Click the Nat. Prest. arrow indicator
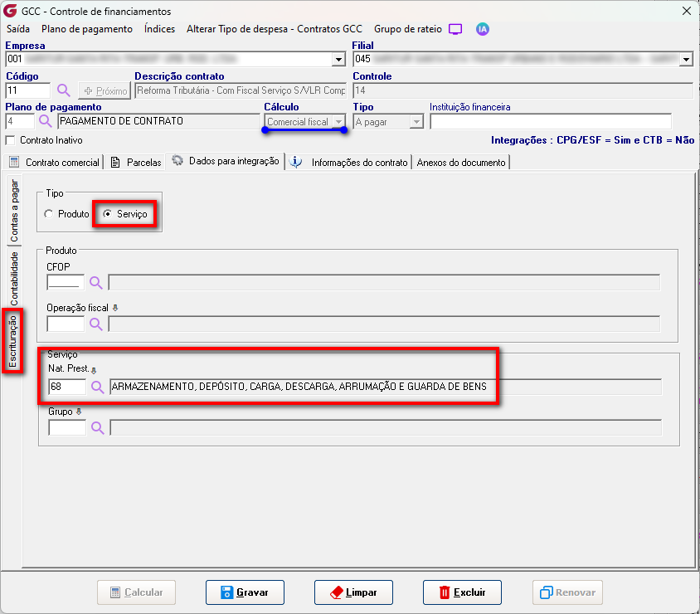 tap(94, 370)
